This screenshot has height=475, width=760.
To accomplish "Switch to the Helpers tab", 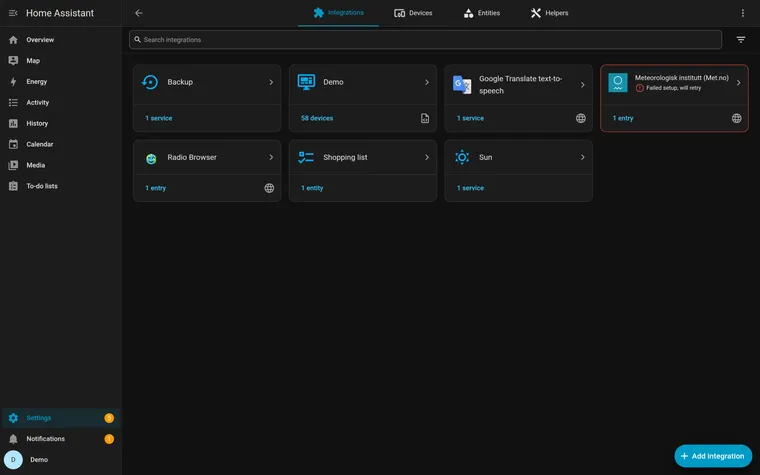I will tap(549, 13).
